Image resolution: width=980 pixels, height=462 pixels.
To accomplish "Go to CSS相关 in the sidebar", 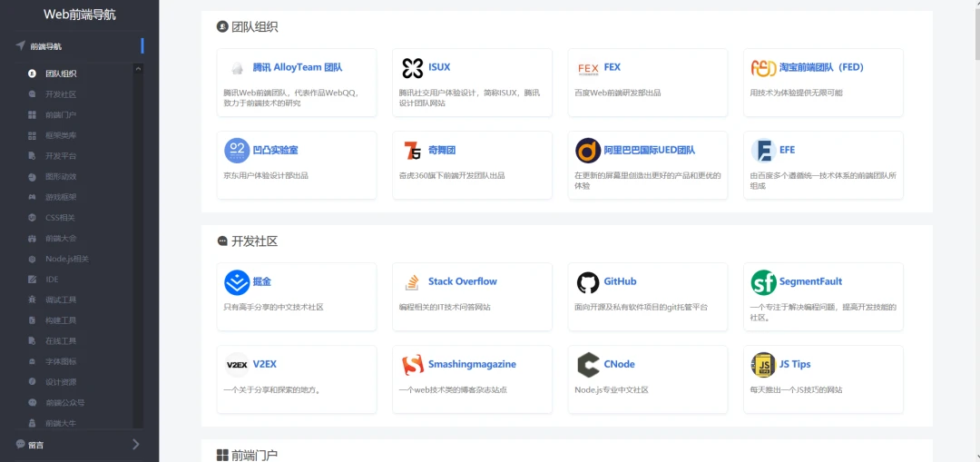I will [60, 218].
